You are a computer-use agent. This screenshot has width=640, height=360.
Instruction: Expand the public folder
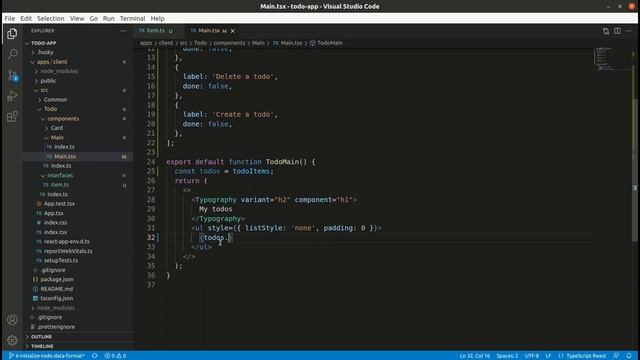(x=78, y=81)
